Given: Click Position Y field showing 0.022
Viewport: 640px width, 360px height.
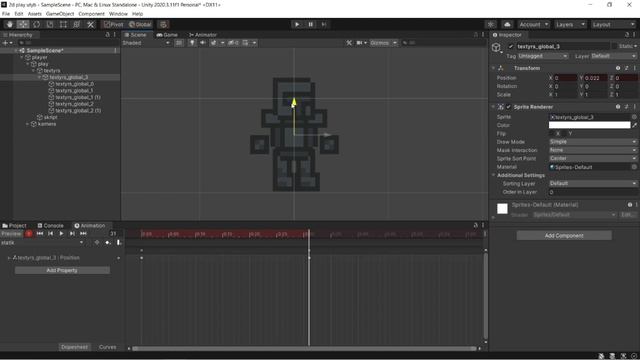Looking at the screenshot, I should [597, 78].
